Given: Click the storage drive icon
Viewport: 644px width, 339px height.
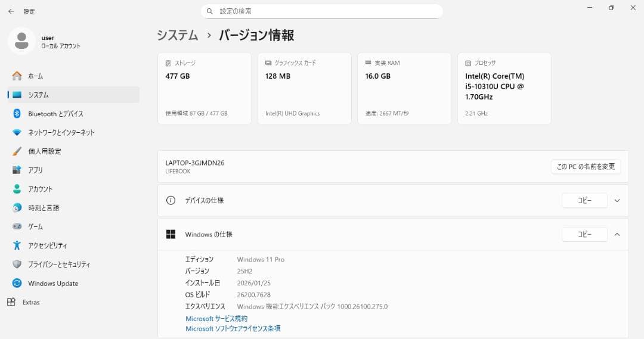Looking at the screenshot, I should click(168, 63).
